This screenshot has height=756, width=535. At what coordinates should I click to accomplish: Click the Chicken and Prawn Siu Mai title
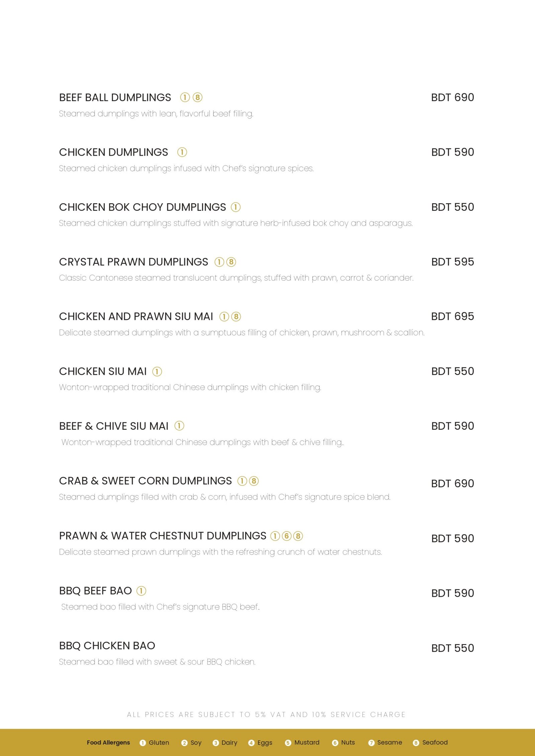pyautogui.click(x=136, y=317)
